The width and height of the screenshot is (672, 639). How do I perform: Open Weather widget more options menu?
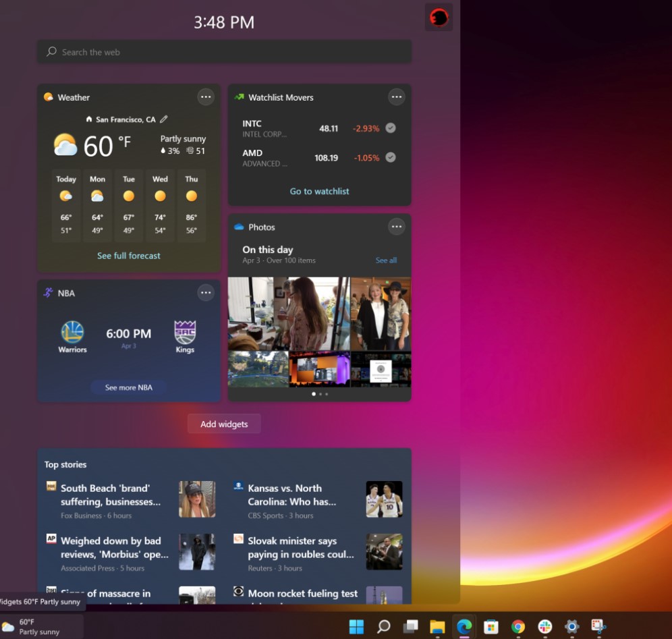tap(206, 97)
